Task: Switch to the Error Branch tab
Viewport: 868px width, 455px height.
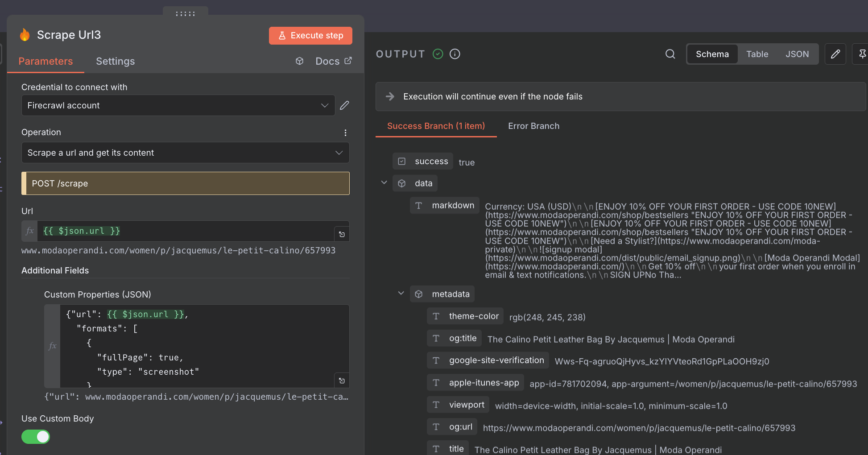Action: [x=533, y=126]
